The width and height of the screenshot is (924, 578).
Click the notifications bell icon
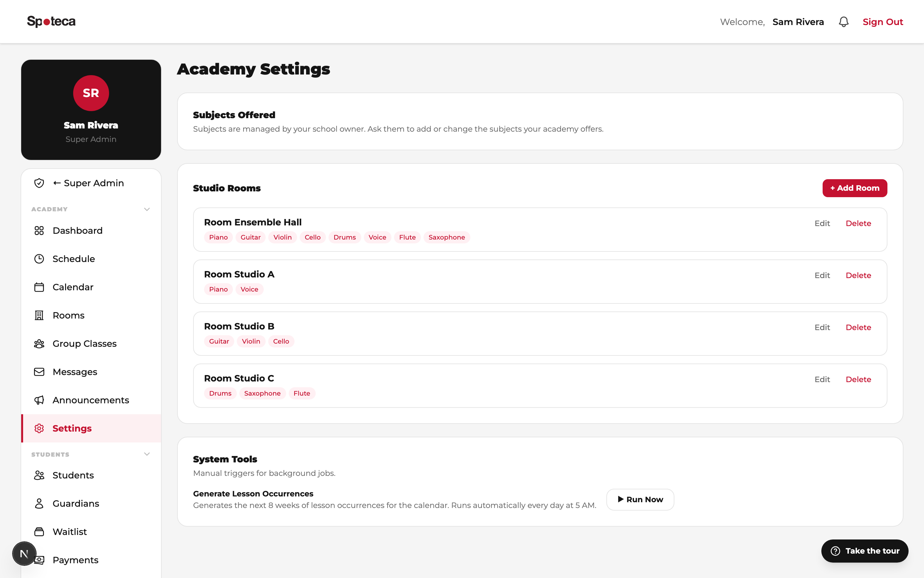click(843, 22)
